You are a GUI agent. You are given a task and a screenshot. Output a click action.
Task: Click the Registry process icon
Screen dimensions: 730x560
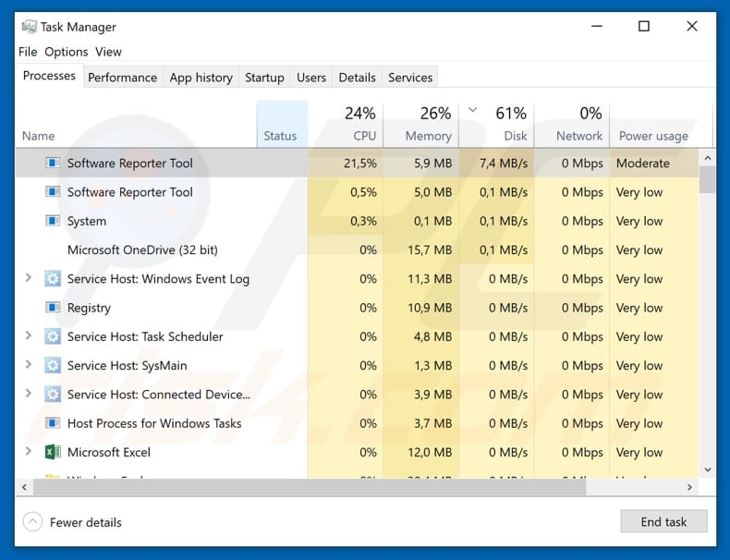tap(53, 308)
